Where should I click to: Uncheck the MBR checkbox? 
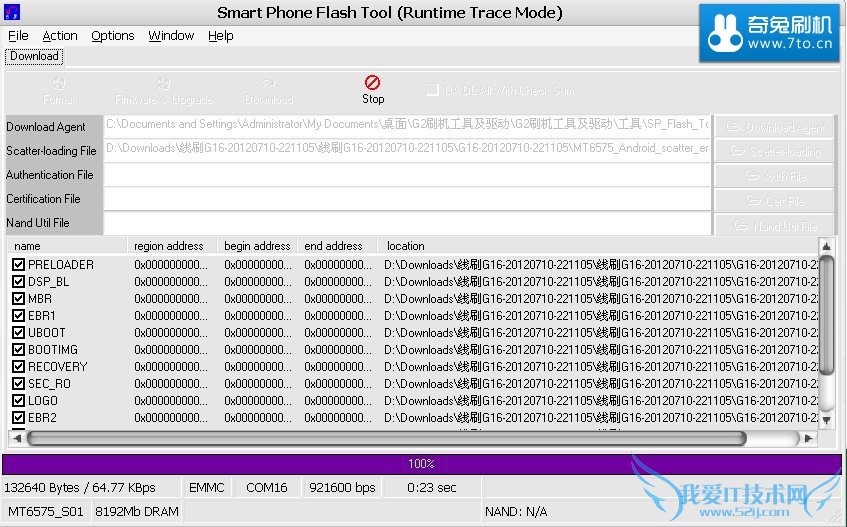pos(18,299)
